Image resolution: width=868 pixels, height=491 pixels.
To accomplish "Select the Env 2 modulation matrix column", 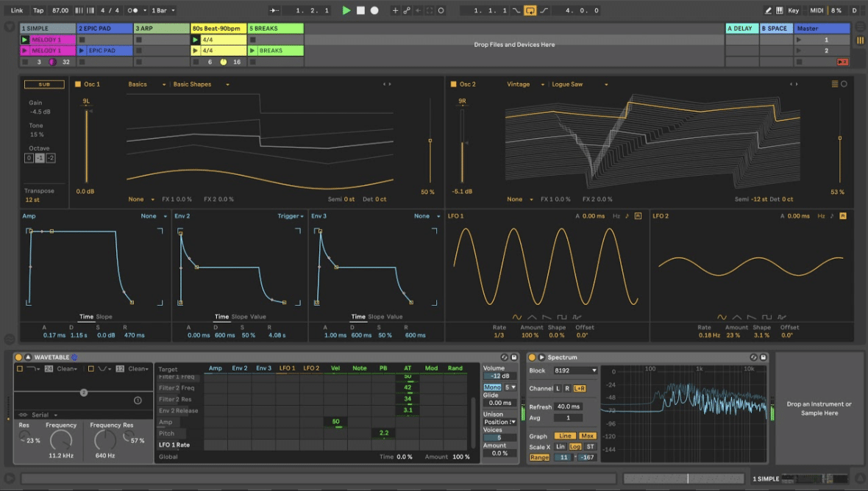I will click(240, 368).
